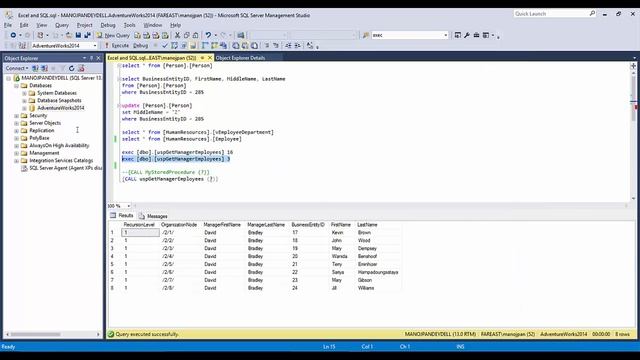The image size is (640, 360).
Task: Click the Debug toolbar button
Action: [x=140, y=46]
